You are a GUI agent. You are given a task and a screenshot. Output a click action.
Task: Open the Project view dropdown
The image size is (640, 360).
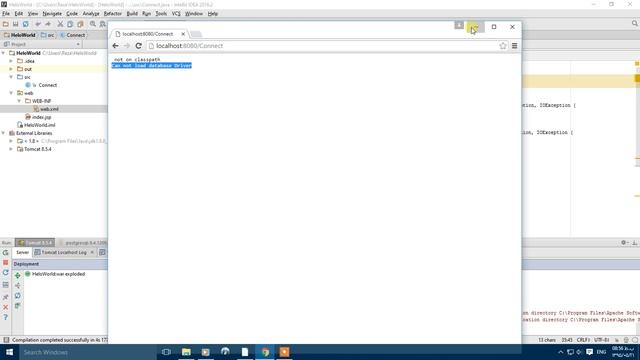(78, 44)
